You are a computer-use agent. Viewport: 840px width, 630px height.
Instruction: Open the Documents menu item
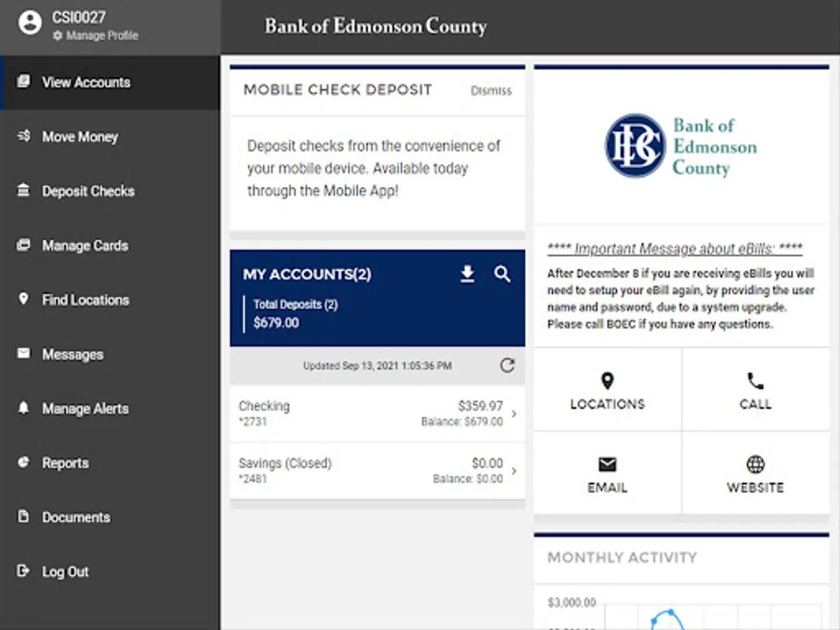(110, 517)
